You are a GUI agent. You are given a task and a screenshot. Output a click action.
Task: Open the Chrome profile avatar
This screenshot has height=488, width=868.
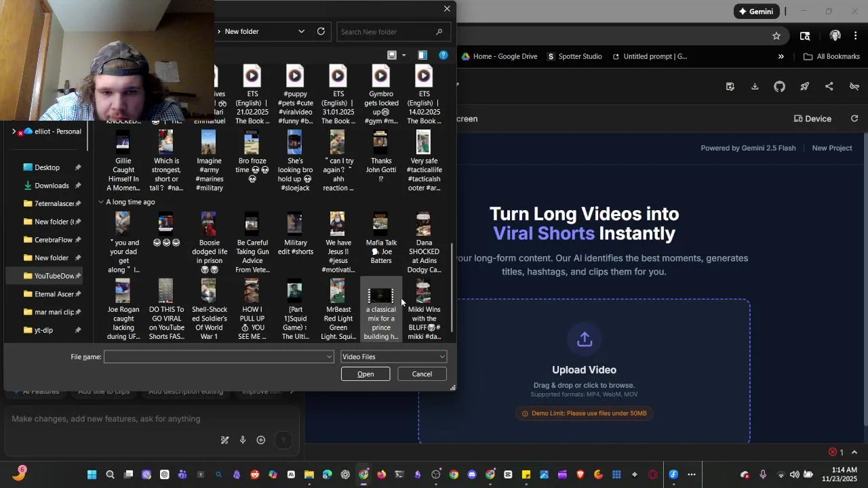click(x=835, y=36)
